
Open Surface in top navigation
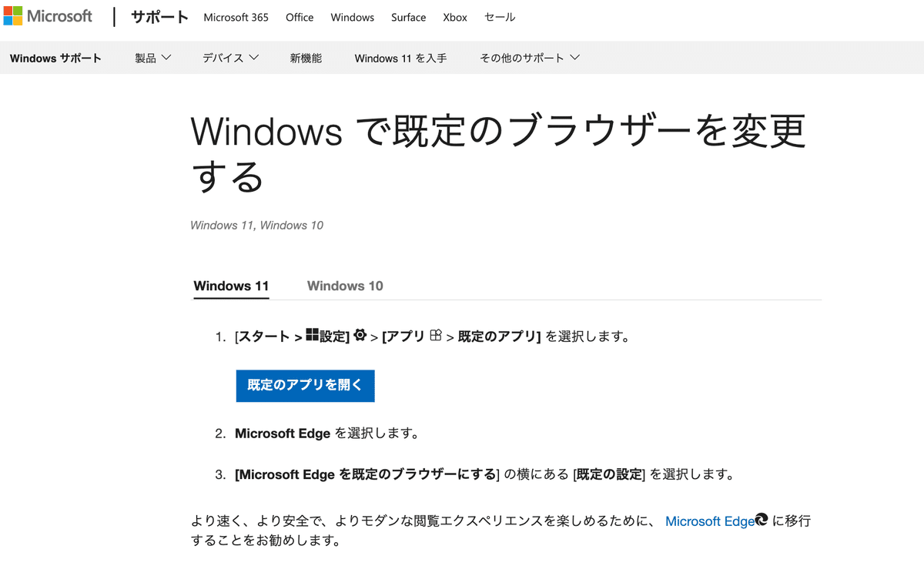(408, 17)
